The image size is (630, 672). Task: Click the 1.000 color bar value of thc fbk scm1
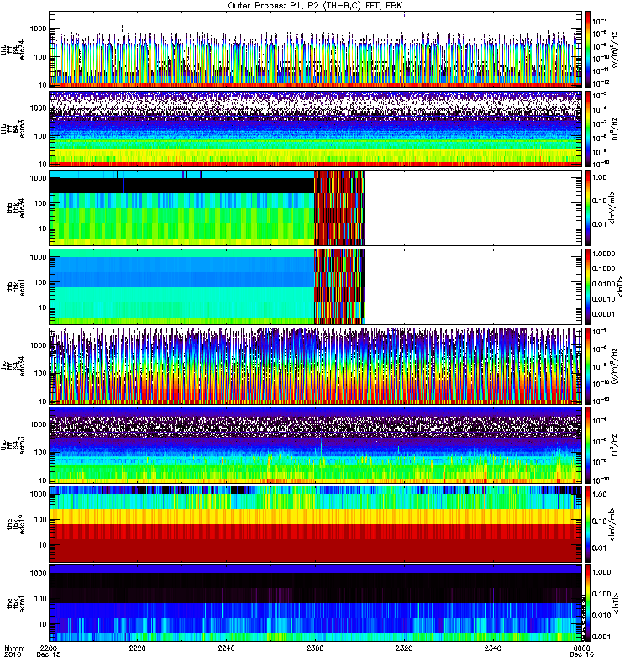pos(601,573)
